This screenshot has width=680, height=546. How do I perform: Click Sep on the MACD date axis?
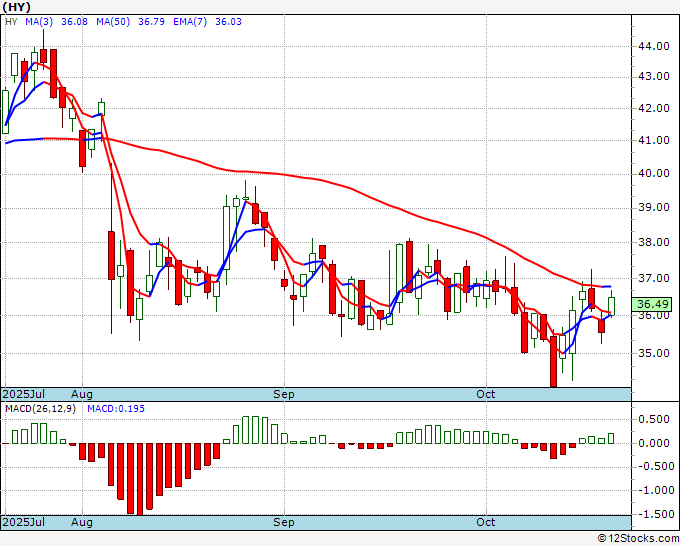click(x=284, y=522)
